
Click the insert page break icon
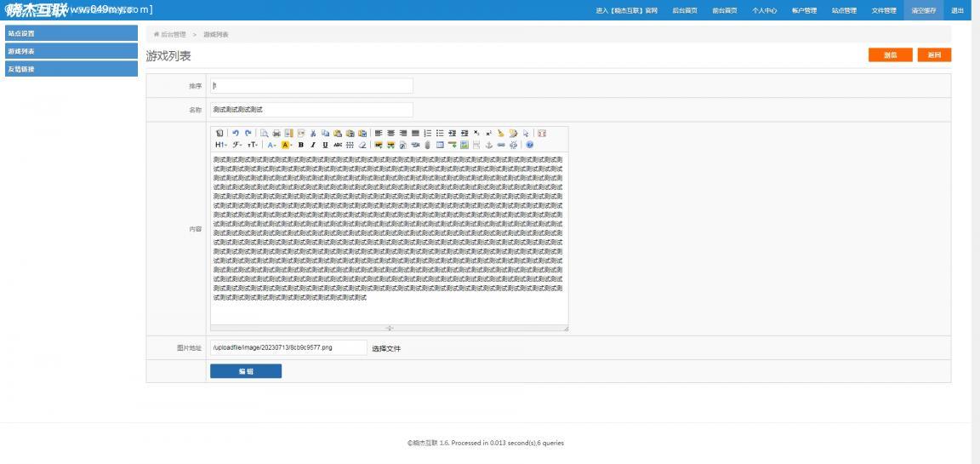476,145
